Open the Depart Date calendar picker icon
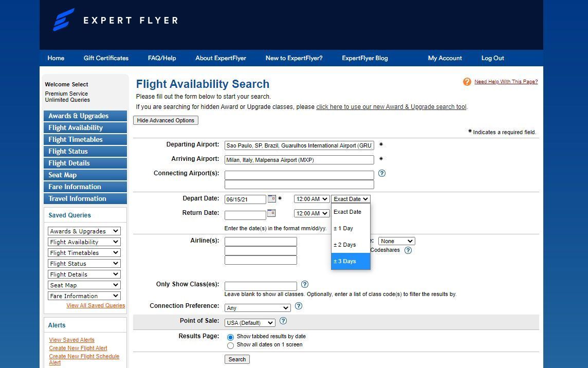This screenshot has width=588, height=368. click(271, 198)
